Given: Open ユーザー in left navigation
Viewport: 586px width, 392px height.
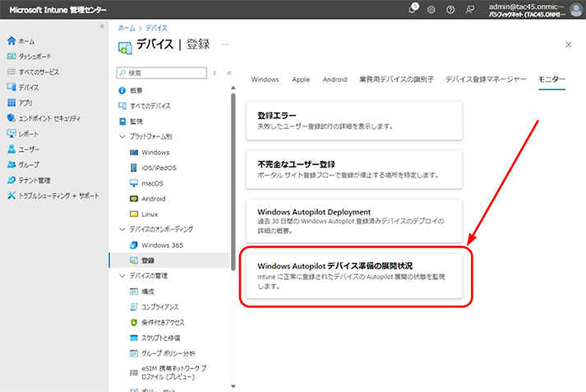Looking at the screenshot, I should [23, 150].
